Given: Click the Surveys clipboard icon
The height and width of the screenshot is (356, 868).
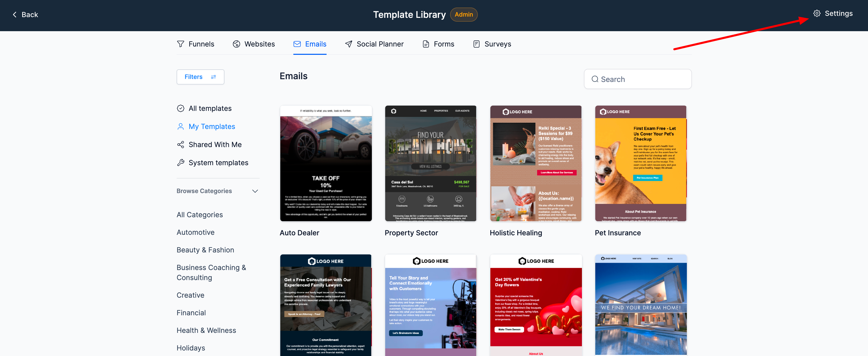Looking at the screenshot, I should (x=476, y=44).
